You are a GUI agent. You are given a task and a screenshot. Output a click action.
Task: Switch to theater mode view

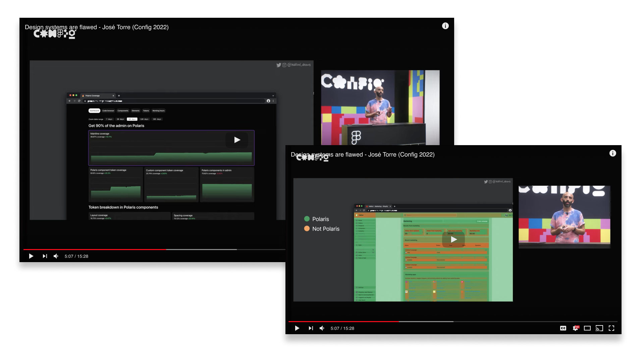click(x=587, y=328)
